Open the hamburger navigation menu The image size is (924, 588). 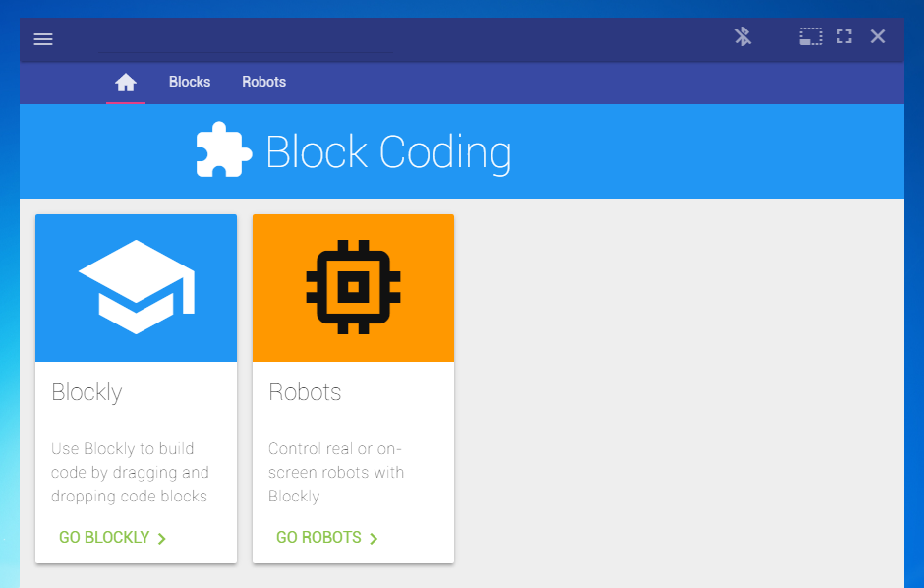point(43,39)
